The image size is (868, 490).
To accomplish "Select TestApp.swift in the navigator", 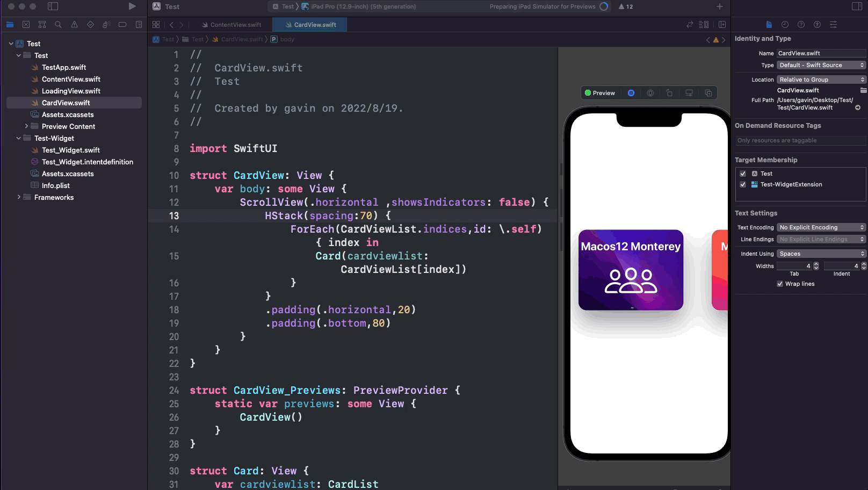I will pos(64,67).
